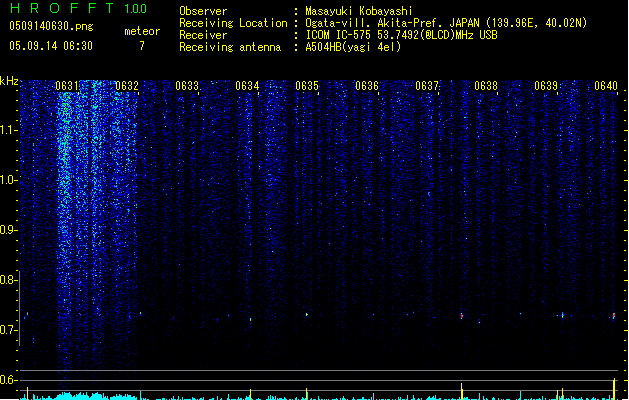Click the 'Receiving antenna' label
Viewport: 629px width, 400px height.
click(230, 47)
